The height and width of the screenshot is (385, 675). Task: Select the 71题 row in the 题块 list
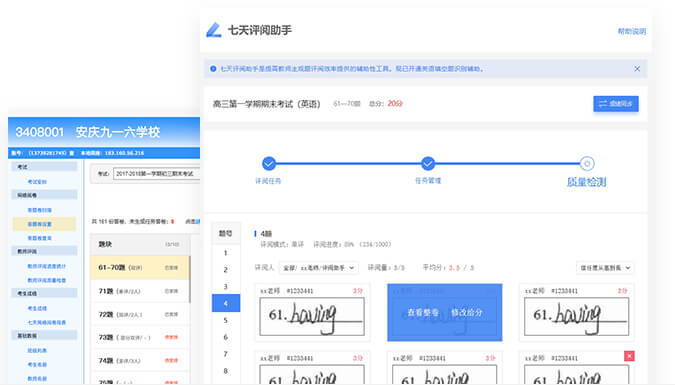[x=139, y=291]
